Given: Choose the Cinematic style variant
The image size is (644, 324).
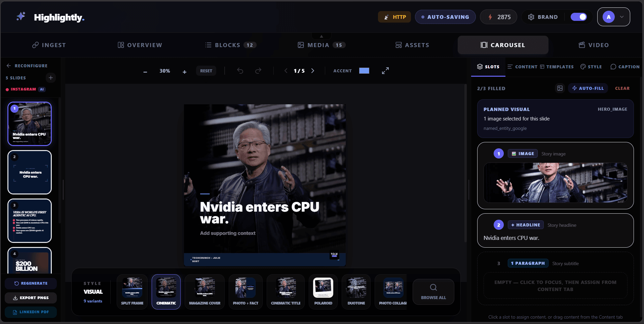Looking at the screenshot, I should 166,292.
